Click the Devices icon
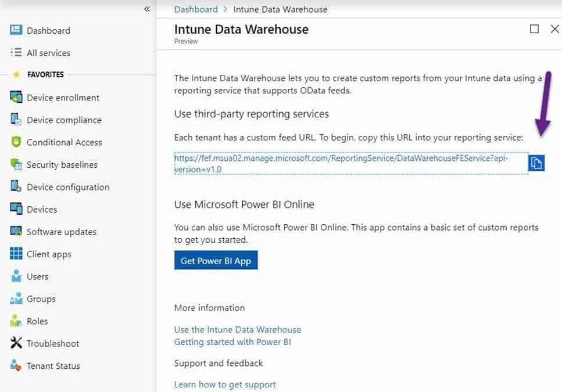The image size is (562, 392). 16,208
